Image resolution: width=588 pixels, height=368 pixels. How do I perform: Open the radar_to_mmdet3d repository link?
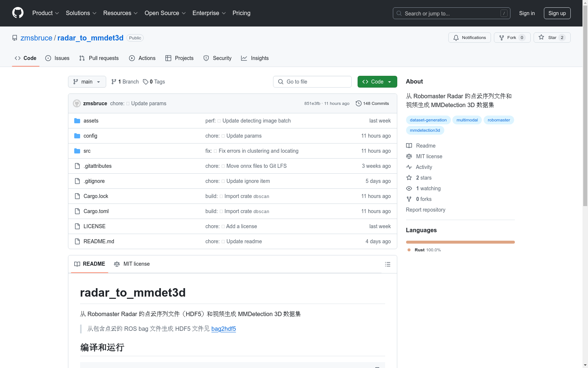coord(90,38)
